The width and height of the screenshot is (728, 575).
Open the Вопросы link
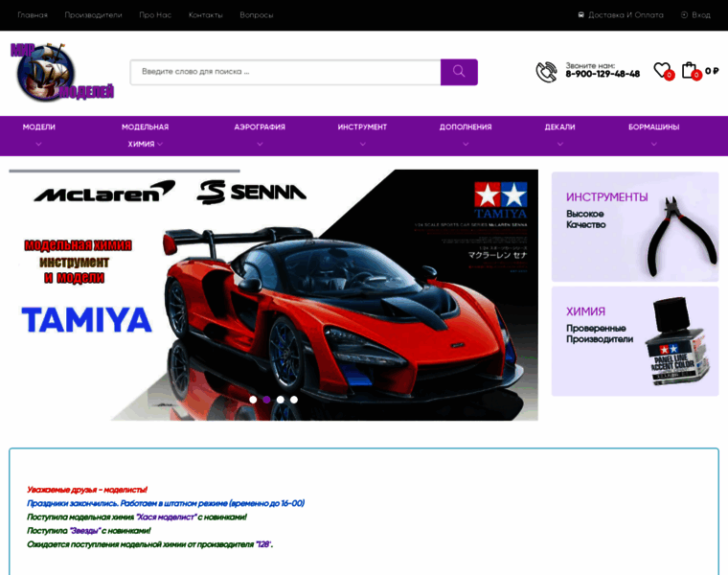256,15
